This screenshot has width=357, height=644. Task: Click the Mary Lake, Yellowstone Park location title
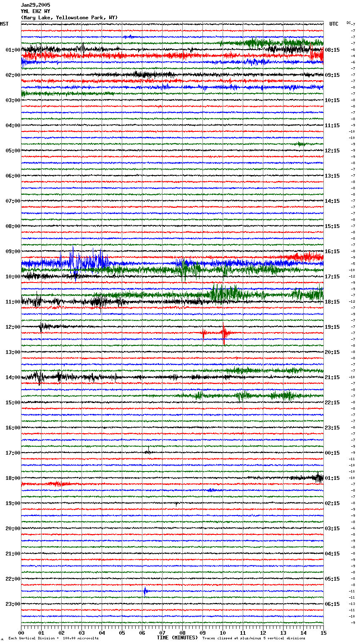pyautogui.click(x=69, y=18)
